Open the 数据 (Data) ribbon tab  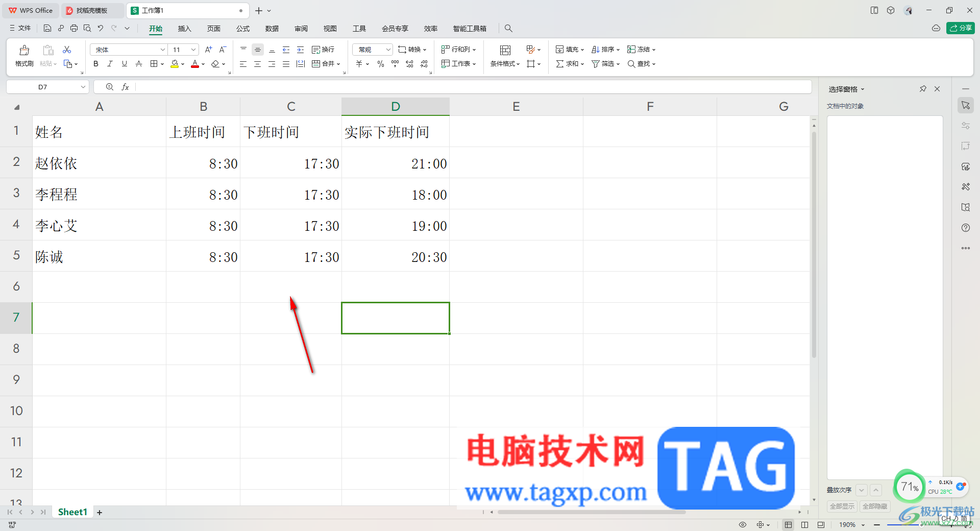coord(272,29)
